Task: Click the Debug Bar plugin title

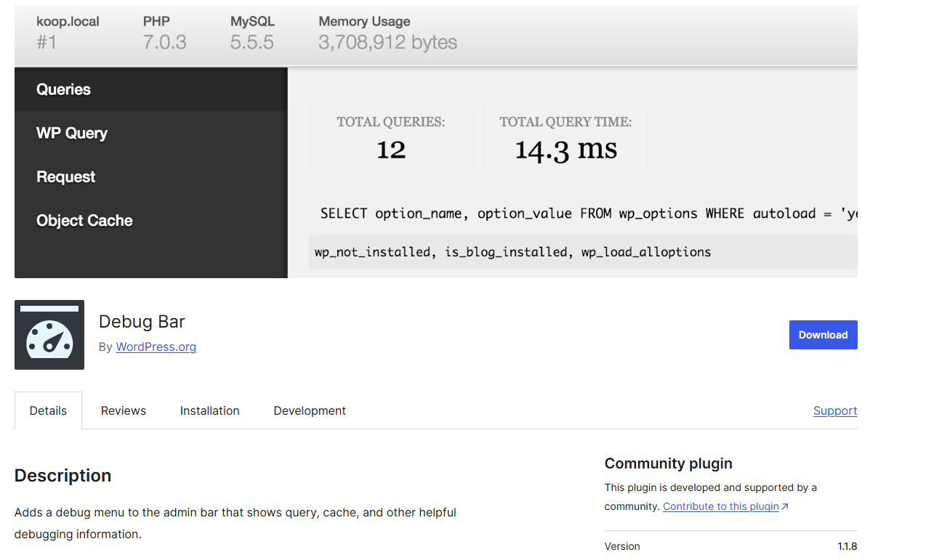Action: 142,322
